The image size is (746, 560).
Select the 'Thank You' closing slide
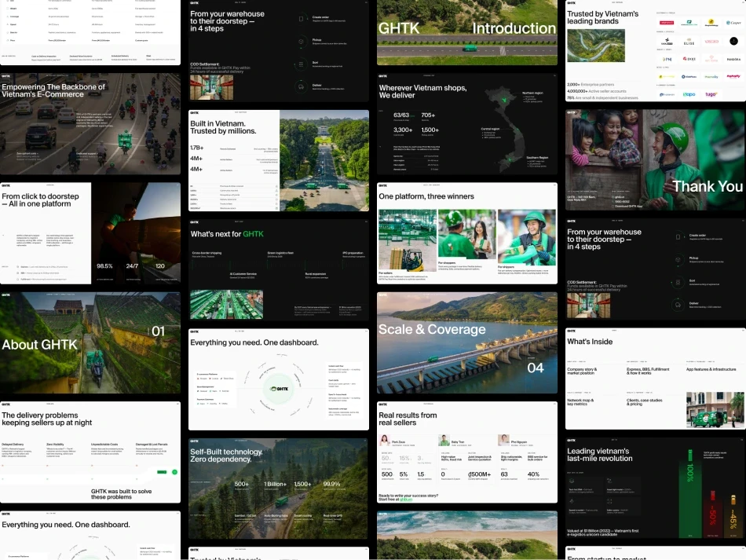pos(656,160)
